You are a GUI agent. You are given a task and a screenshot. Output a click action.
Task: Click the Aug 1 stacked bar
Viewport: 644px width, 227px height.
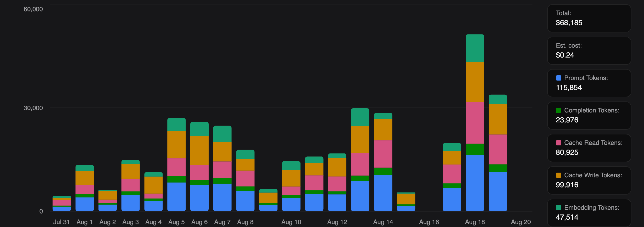tap(85, 188)
